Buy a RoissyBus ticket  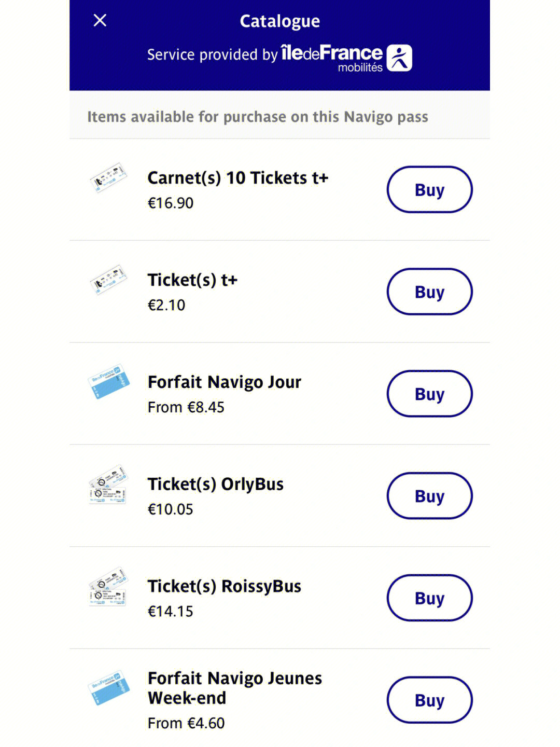[429, 598]
